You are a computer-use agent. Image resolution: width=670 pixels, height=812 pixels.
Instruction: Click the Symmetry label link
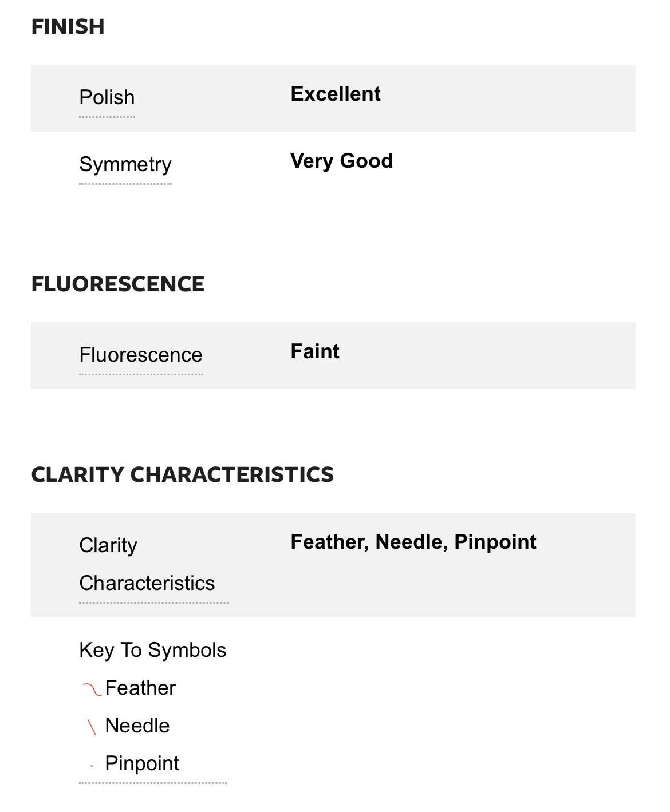pyautogui.click(x=125, y=165)
